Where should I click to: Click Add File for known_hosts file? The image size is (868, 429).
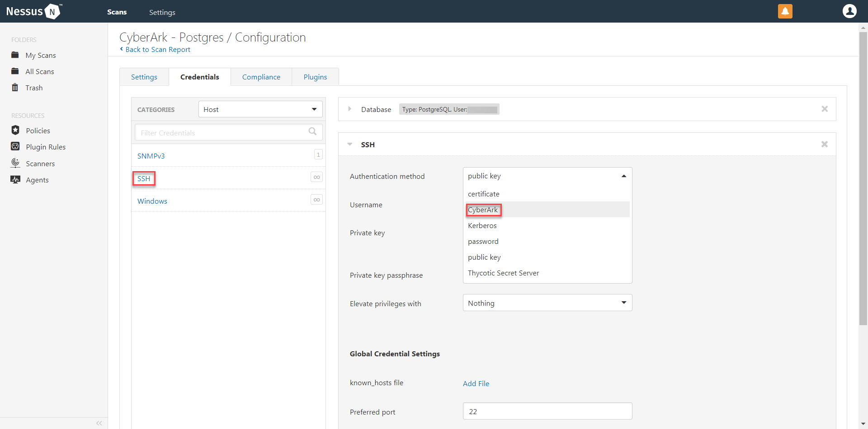[x=476, y=383]
